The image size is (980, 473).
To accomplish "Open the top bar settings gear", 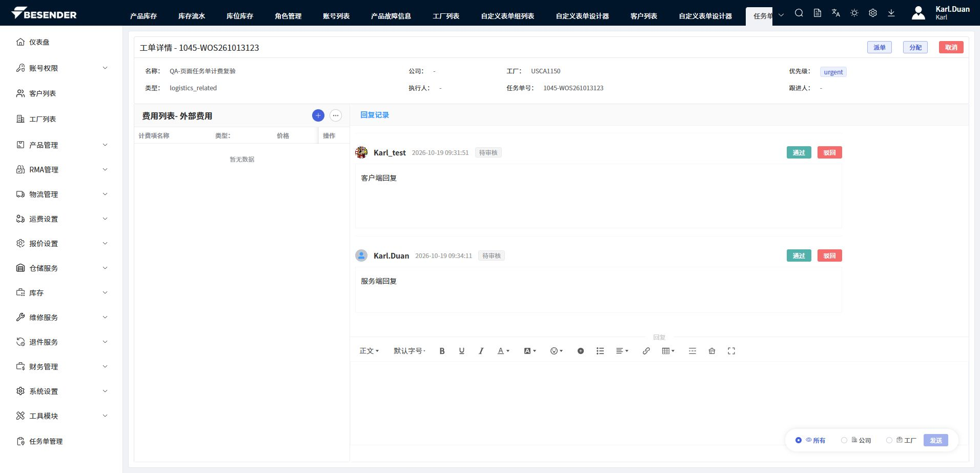I will pyautogui.click(x=873, y=13).
